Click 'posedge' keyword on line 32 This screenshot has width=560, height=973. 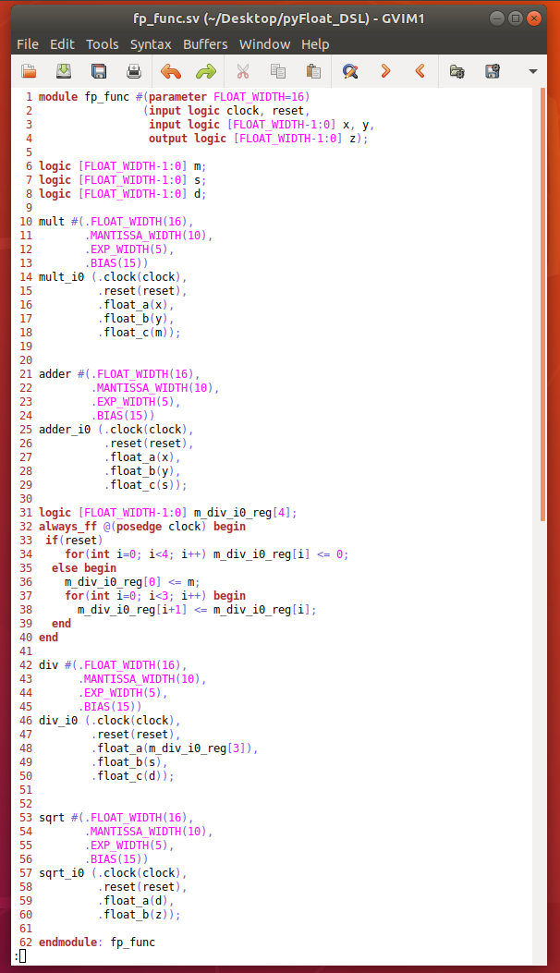139,526
